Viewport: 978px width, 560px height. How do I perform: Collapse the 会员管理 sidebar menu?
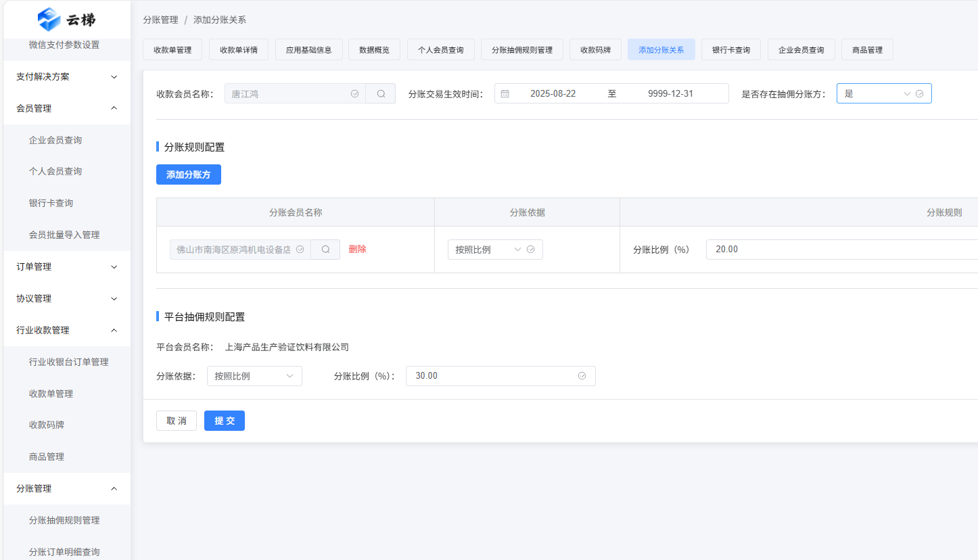click(x=114, y=108)
